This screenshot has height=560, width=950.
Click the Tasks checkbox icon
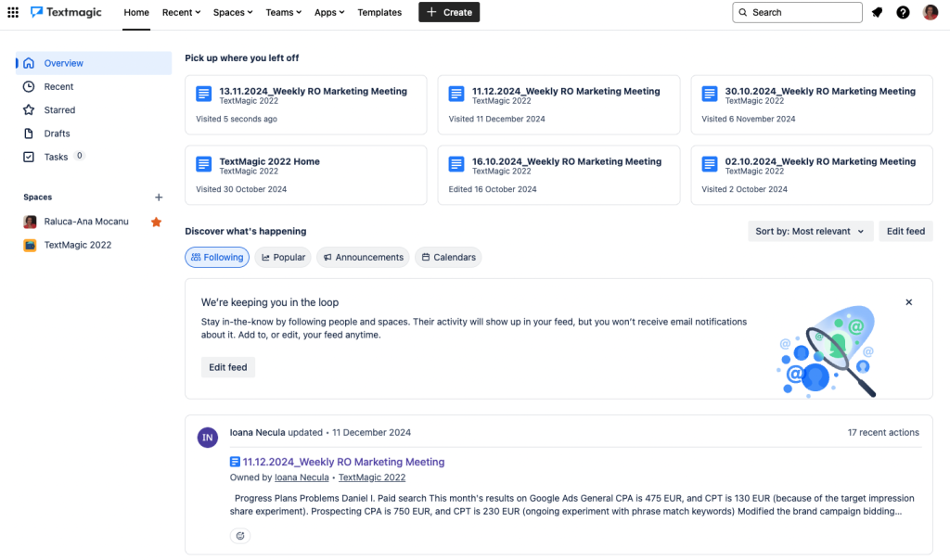[x=29, y=157]
